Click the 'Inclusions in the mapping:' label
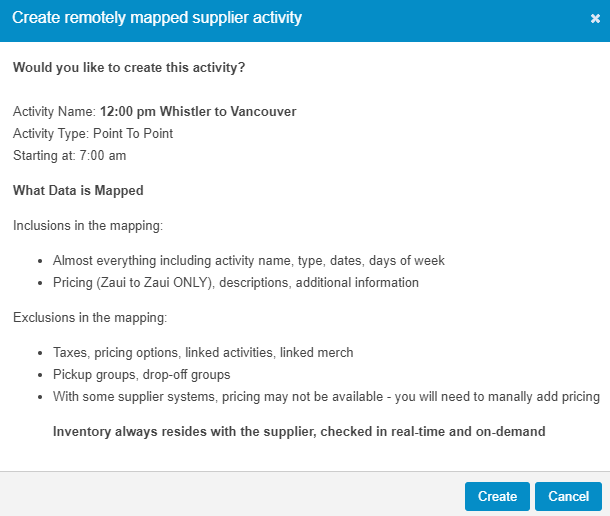This screenshot has width=610, height=516. (88, 226)
